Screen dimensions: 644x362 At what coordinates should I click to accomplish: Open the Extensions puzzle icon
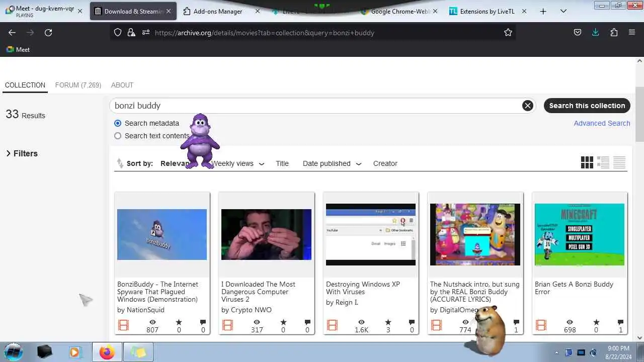pyautogui.click(x=614, y=32)
